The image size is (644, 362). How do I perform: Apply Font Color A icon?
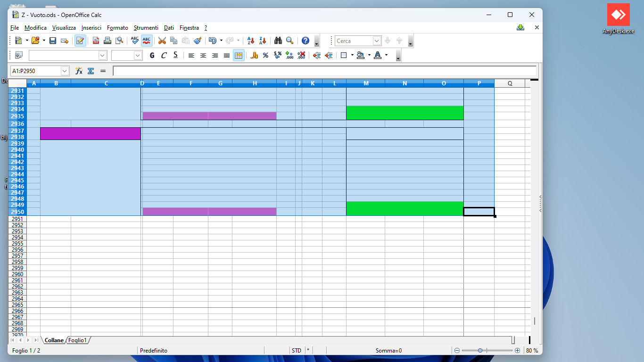click(378, 55)
